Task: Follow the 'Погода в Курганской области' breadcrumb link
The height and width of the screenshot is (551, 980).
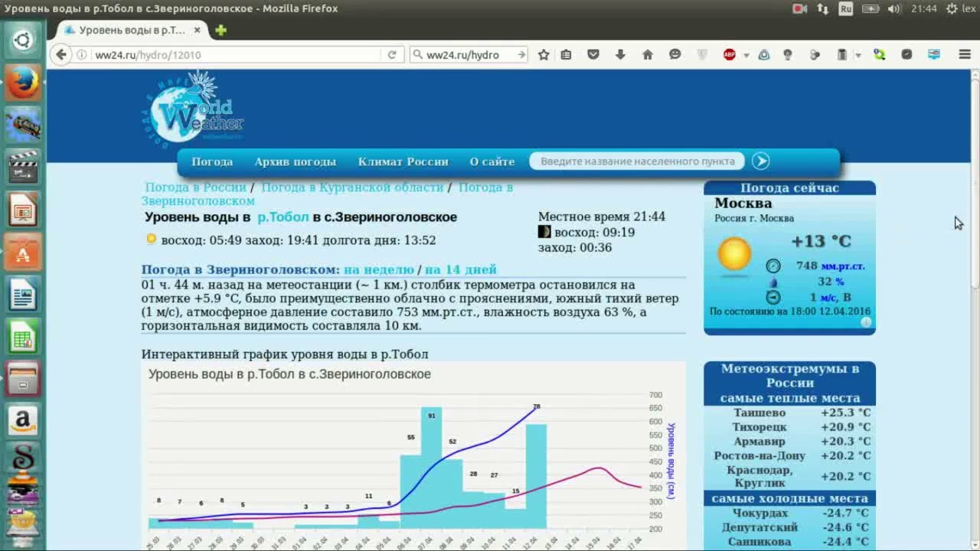Action: [352, 187]
